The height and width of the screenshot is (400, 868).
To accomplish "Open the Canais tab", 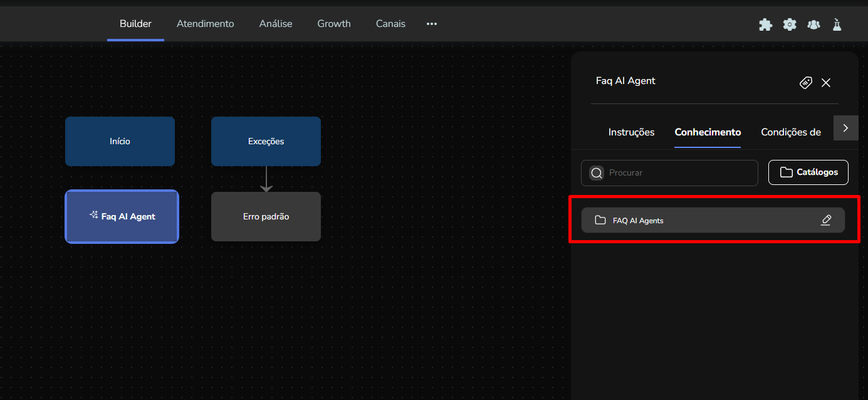I will point(390,24).
